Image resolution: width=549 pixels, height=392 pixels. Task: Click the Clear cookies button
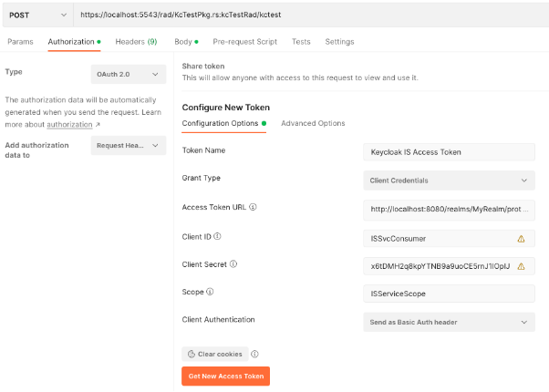coord(215,354)
